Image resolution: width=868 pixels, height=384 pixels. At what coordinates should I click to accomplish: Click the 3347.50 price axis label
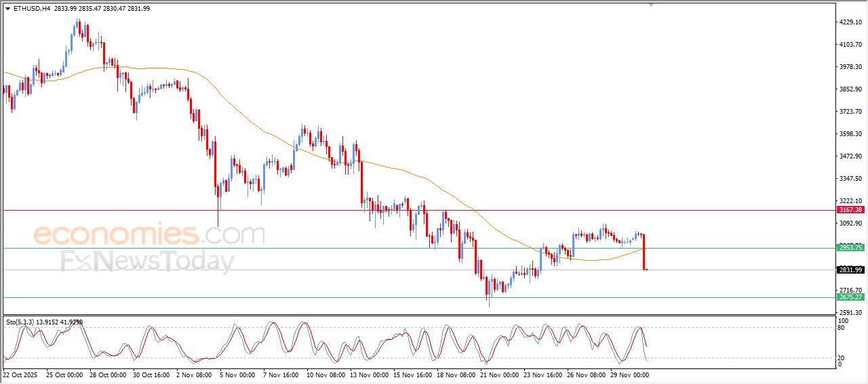tap(851, 179)
